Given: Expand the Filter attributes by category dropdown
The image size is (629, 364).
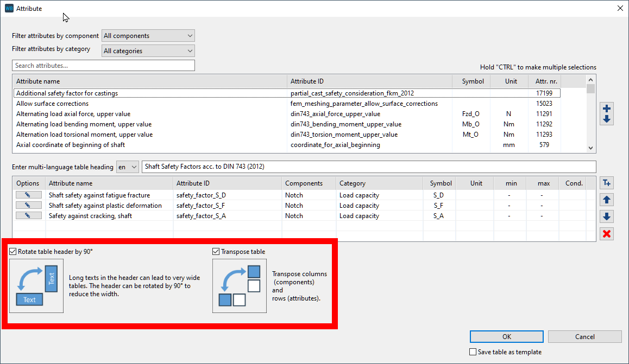Looking at the screenshot, I should [148, 51].
